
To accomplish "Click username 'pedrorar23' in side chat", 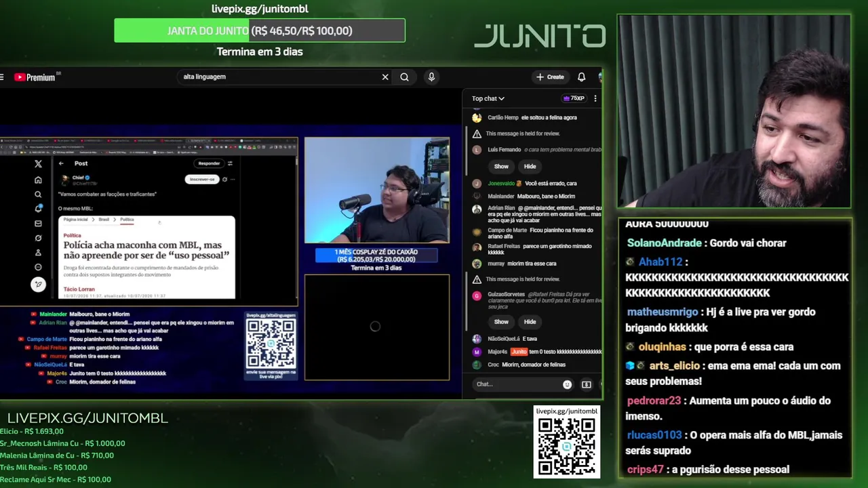I will click(x=654, y=401).
